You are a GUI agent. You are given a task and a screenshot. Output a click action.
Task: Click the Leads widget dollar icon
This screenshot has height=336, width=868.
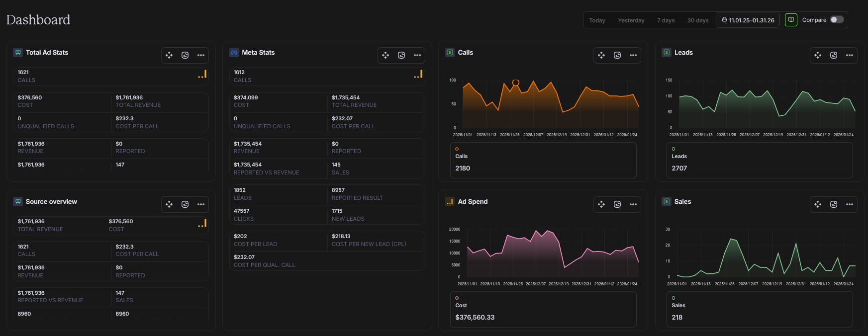667,52
